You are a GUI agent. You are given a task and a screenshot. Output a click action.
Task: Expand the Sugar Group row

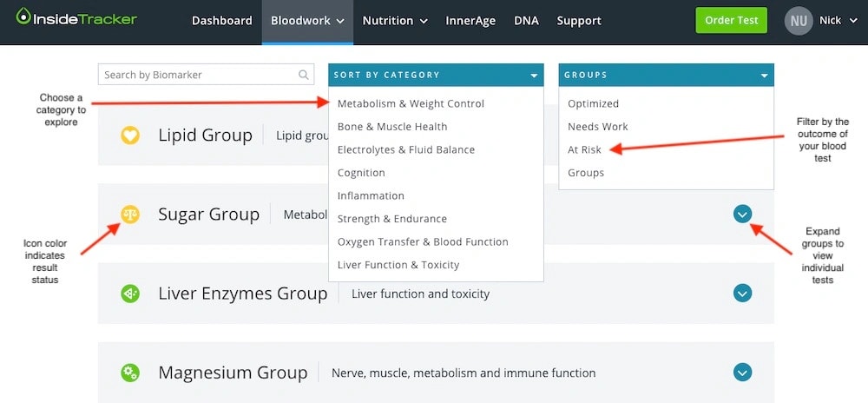pos(742,214)
